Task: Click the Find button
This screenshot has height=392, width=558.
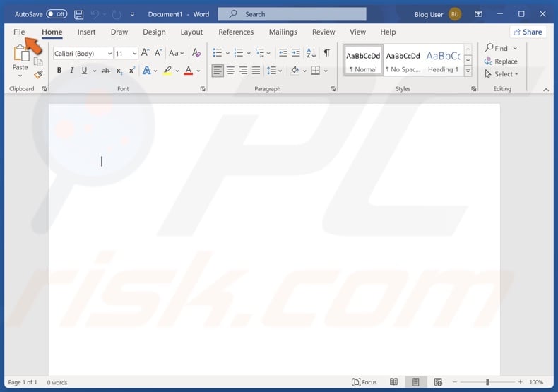Action: tap(497, 48)
